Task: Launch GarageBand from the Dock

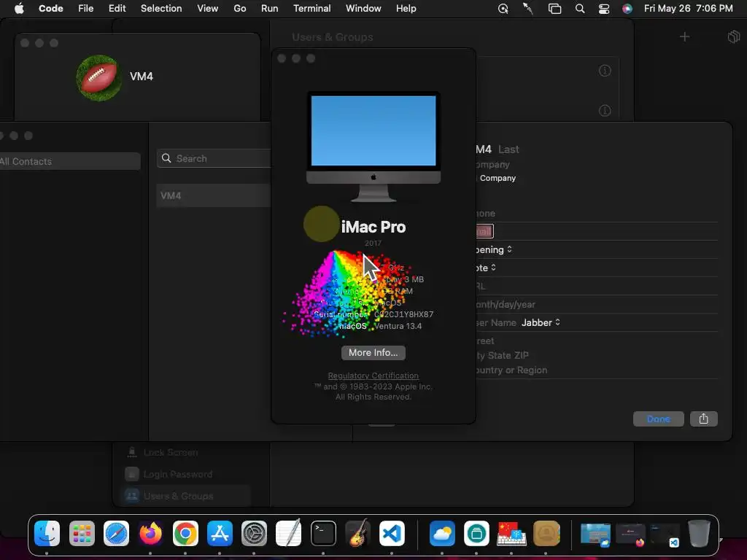Action: click(357, 533)
